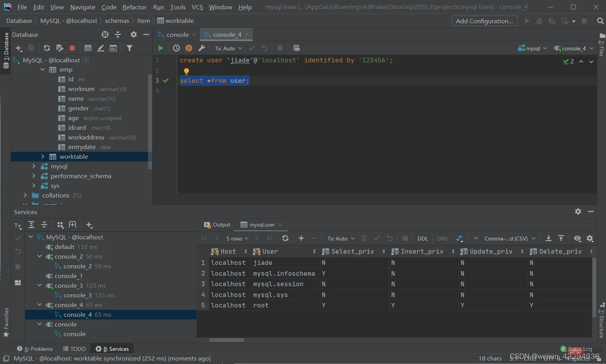Open the 6: Problems tool window
This screenshot has width=606, height=364.
click(x=35, y=349)
